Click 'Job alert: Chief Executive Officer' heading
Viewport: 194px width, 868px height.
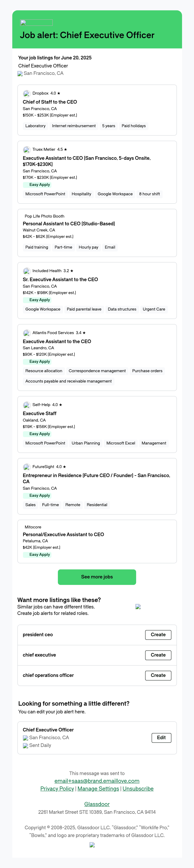click(x=87, y=35)
